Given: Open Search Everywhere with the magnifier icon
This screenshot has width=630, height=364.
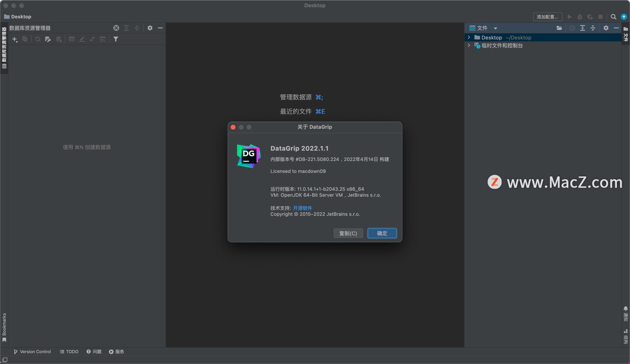Looking at the screenshot, I should click(614, 17).
